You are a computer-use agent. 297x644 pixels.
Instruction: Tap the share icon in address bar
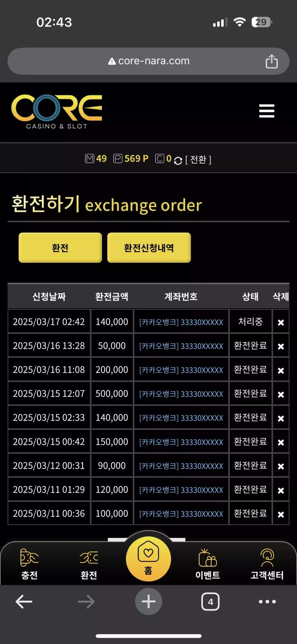[x=271, y=61]
